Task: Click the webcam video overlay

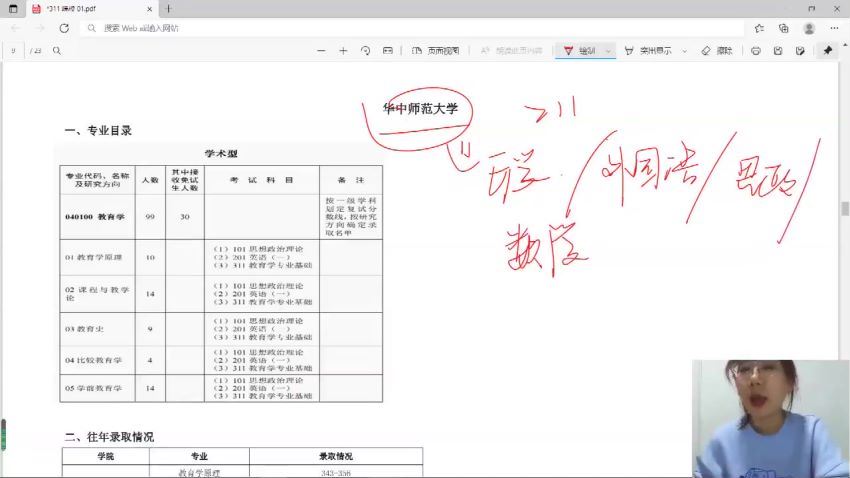Action: 771,418
